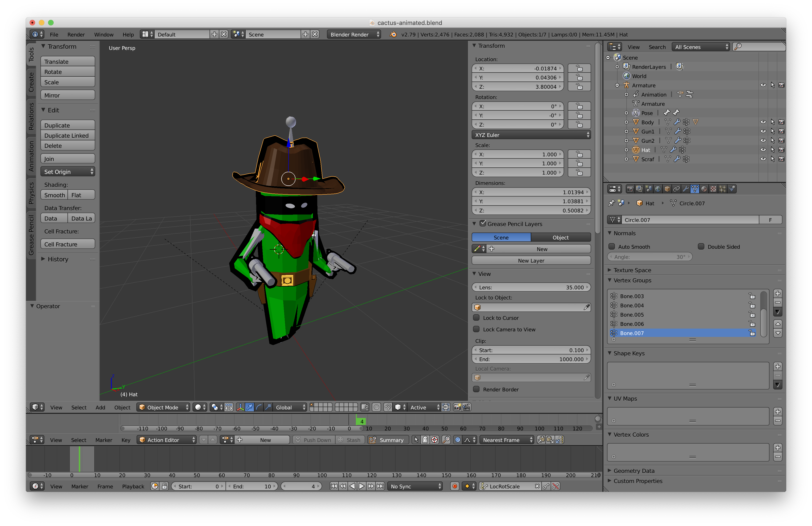The image size is (812, 526).
Task: Enable Lock to Cursor checkbox
Action: tap(476, 318)
